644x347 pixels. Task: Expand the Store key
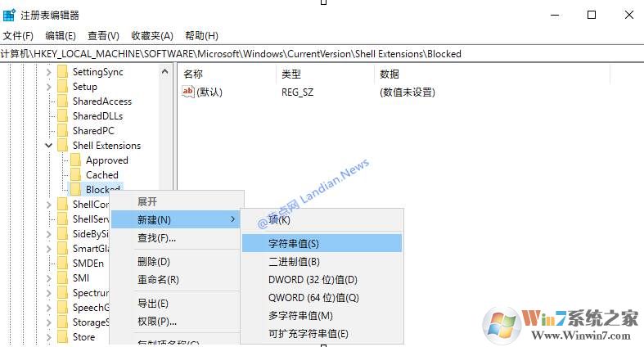(x=49, y=337)
